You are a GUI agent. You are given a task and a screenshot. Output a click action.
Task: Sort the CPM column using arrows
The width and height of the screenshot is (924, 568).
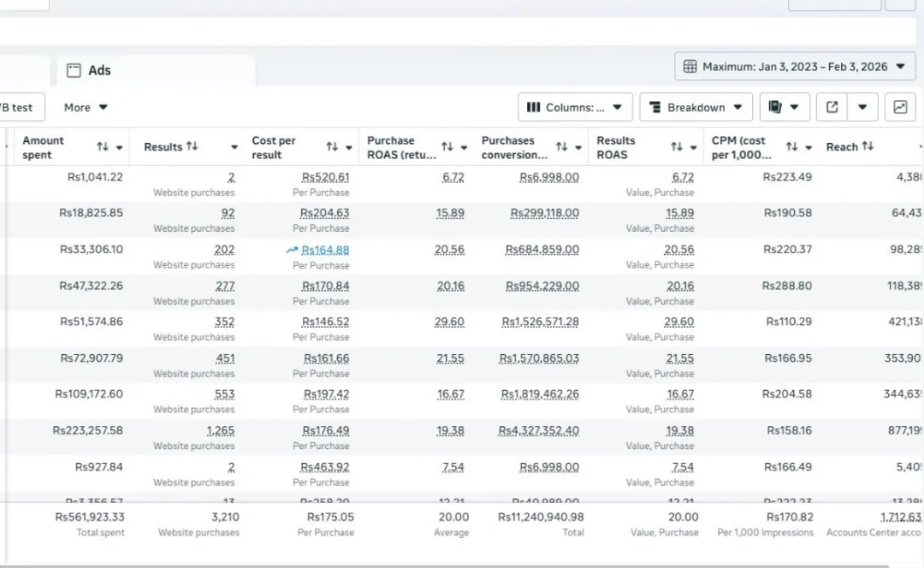791,147
